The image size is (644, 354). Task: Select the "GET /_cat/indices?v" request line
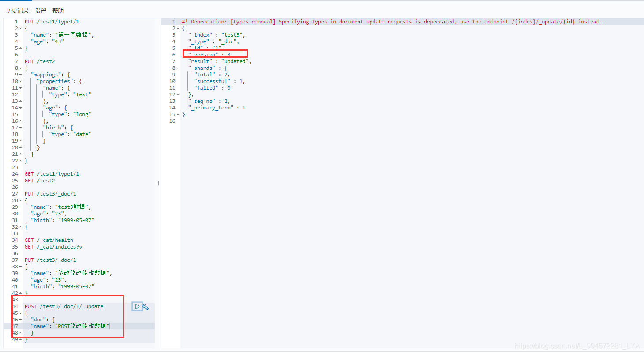pyautogui.click(x=53, y=247)
